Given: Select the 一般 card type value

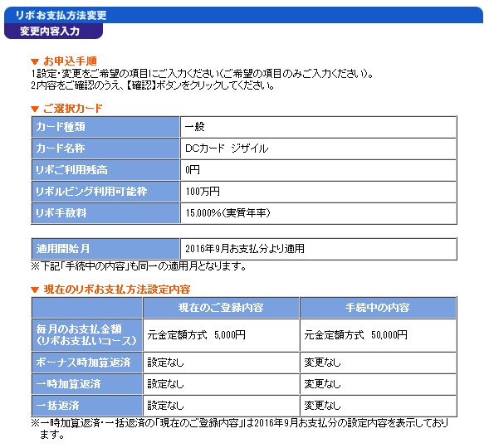Looking at the screenshot, I should 195,127.
